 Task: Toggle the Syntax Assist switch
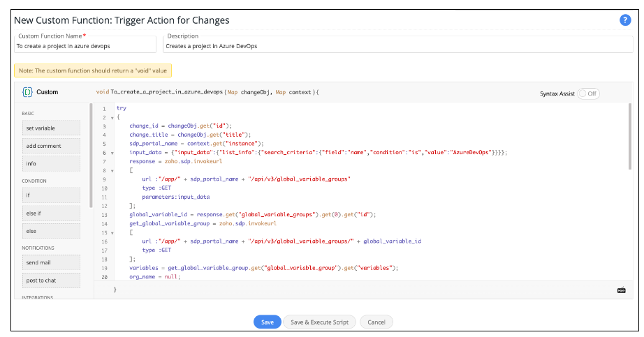588,93
